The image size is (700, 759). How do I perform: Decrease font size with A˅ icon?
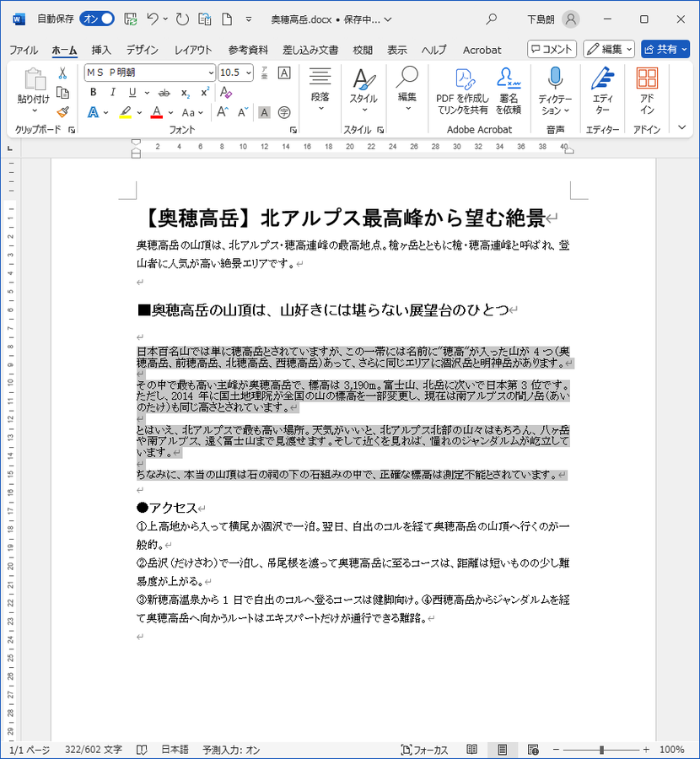click(x=243, y=113)
